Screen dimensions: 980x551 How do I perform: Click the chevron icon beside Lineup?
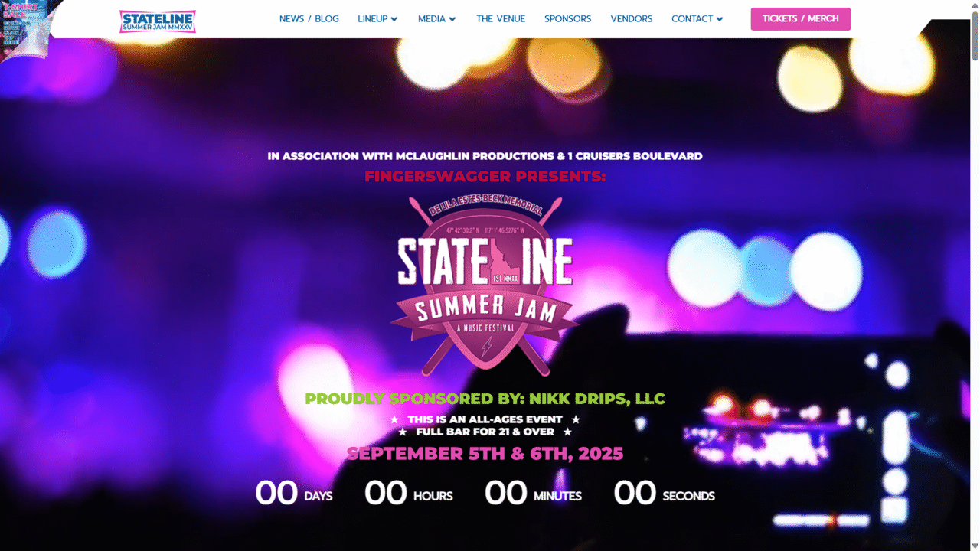click(x=394, y=19)
